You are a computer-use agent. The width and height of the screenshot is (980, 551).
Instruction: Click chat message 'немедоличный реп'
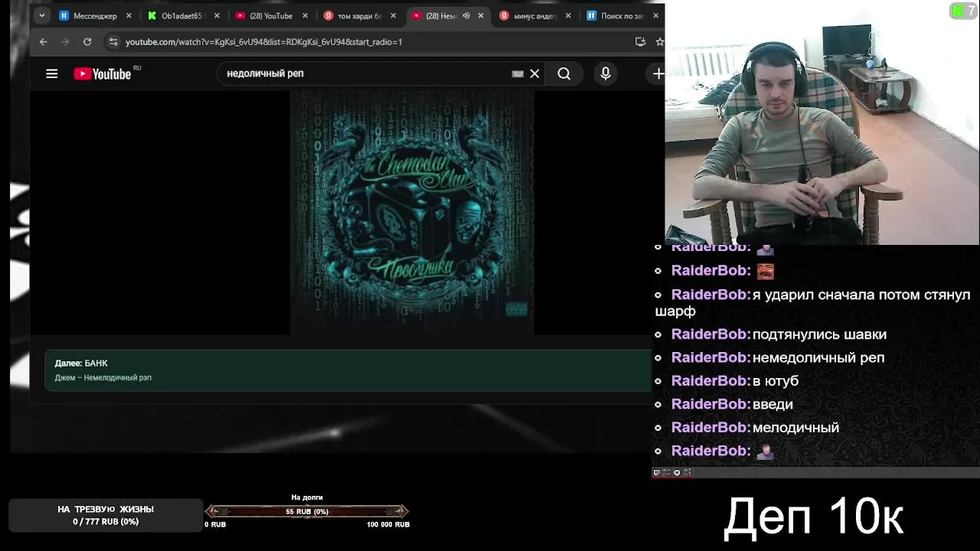pyautogui.click(x=818, y=357)
